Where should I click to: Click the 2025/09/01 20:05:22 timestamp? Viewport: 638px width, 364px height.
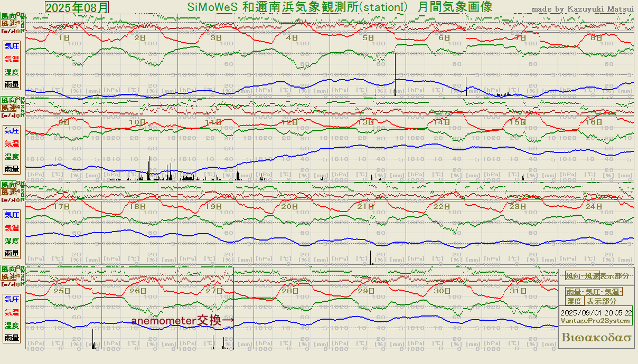click(x=596, y=312)
